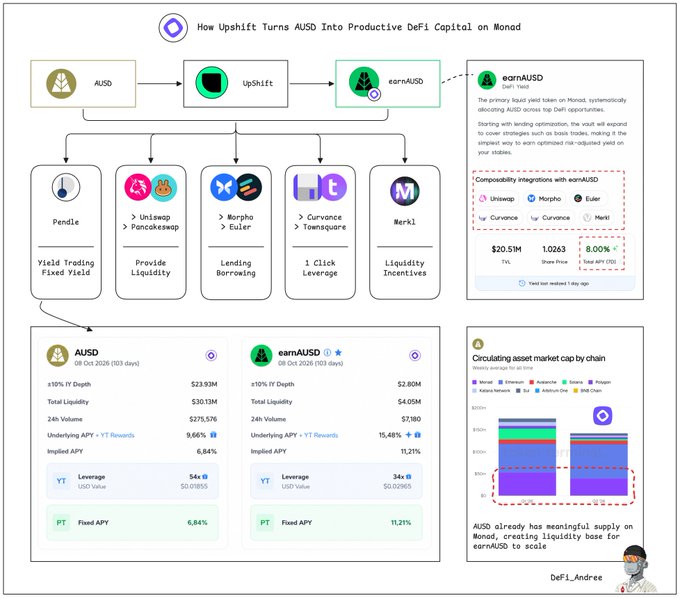Click the "Yield Trading Fixed Yield" label under Pendle

(66, 268)
